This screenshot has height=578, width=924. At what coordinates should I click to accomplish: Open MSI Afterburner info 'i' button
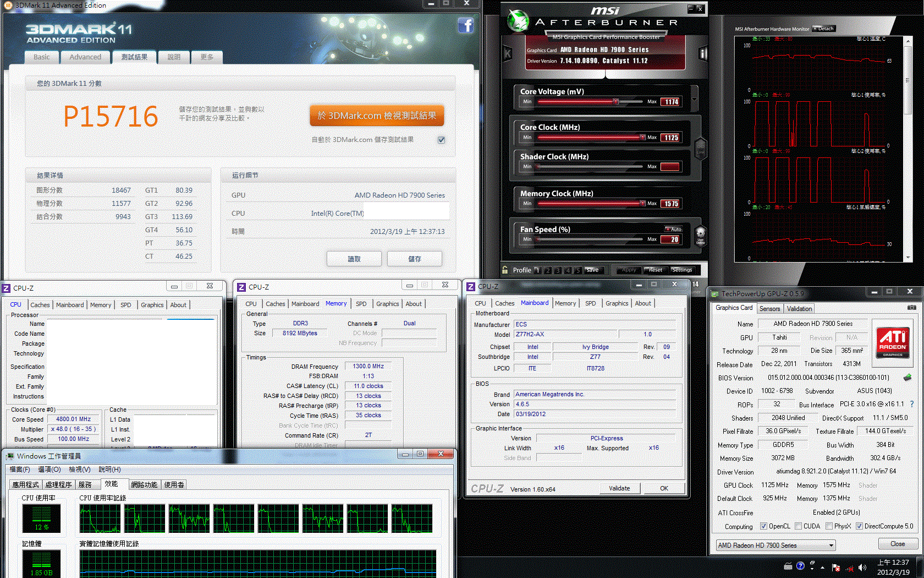click(702, 53)
